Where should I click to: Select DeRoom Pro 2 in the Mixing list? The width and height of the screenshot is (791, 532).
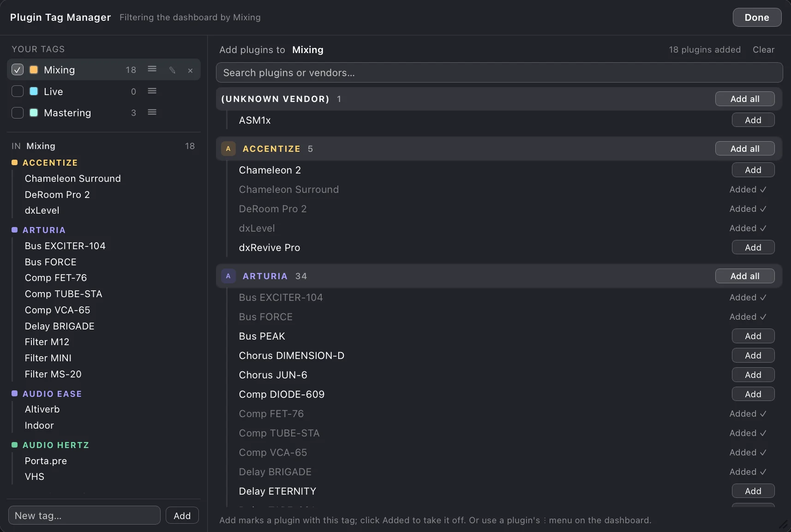click(57, 195)
